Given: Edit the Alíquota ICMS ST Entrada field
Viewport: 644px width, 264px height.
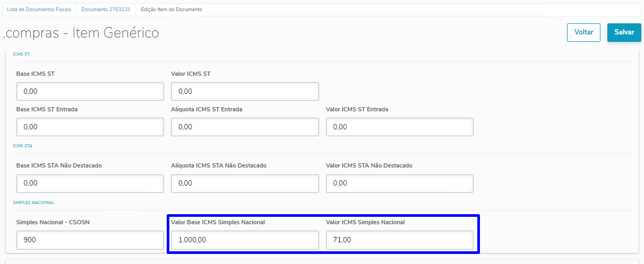Looking at the screenshot, I should click(x=245, y=127).
